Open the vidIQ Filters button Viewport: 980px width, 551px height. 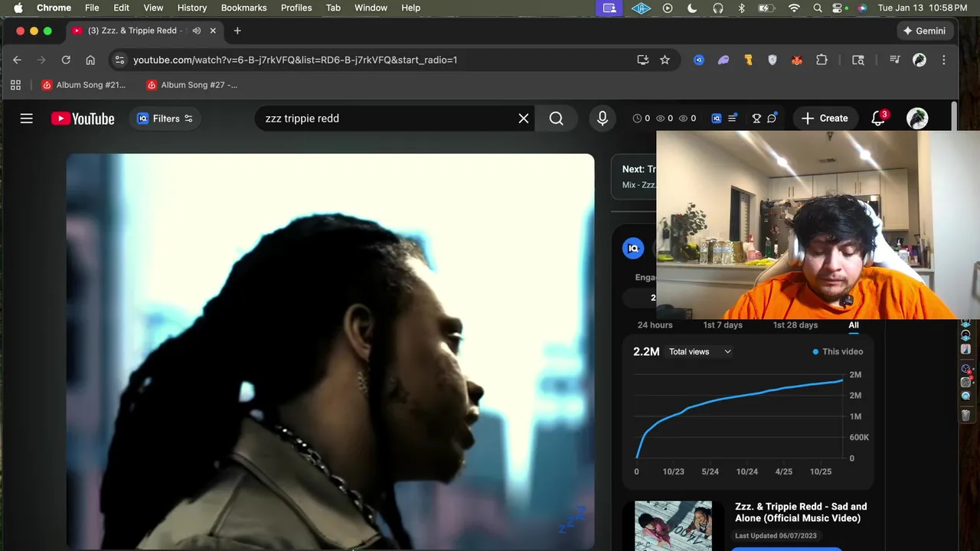tap(165, 119)
